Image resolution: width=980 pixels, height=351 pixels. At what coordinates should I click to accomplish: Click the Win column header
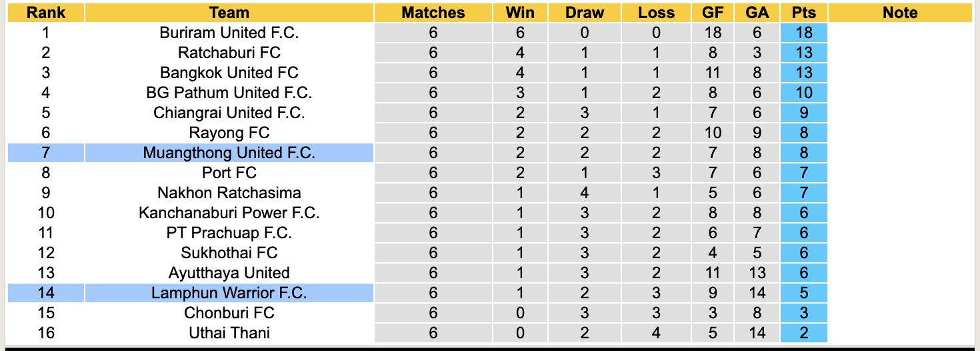click(x=520, y=13)
